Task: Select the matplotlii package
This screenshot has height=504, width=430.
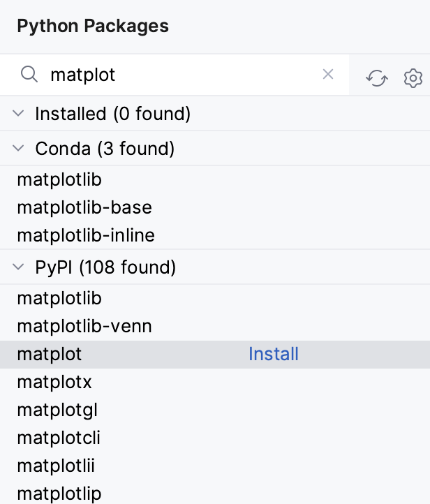Action: [55, 466]
